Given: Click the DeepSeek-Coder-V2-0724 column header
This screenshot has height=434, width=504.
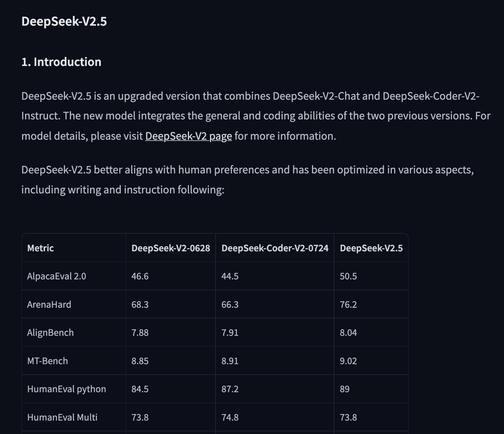Looking at the screenshot, I should click(275, 248).
